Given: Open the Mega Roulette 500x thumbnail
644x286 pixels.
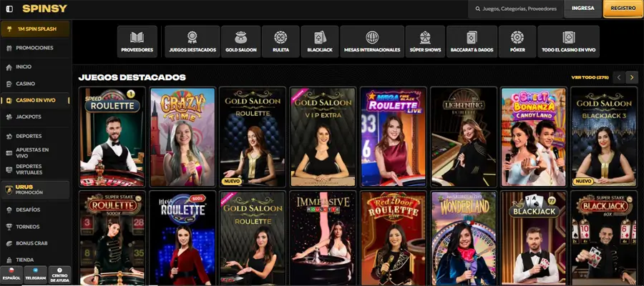Looking at the screenshot, I should [x=182, y=238].
